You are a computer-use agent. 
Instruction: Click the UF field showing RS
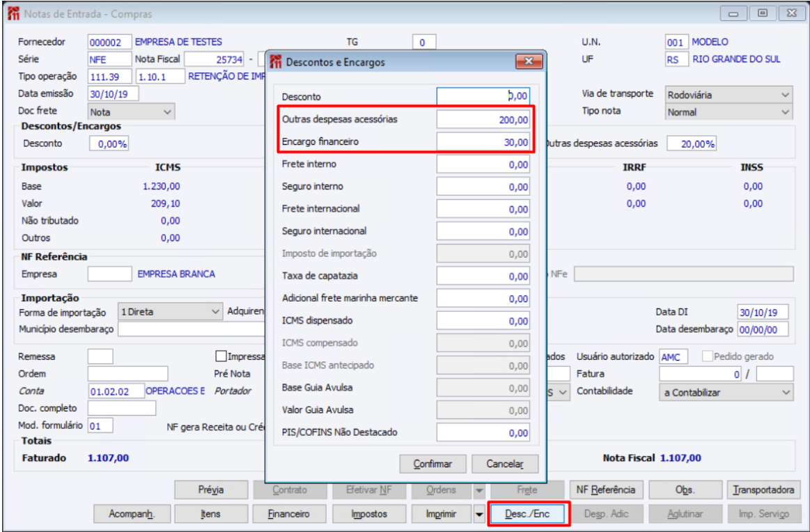coord(677,59)
